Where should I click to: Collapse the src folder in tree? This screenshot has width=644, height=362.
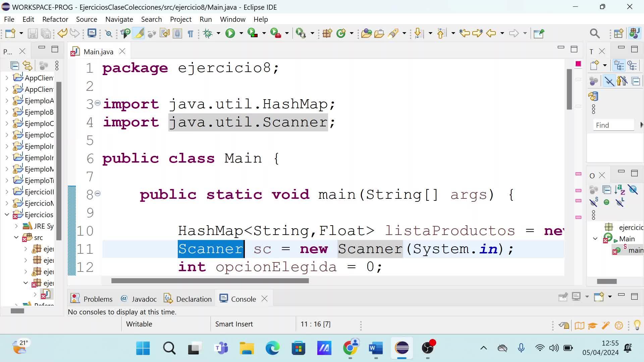click(x=16, y=237)
